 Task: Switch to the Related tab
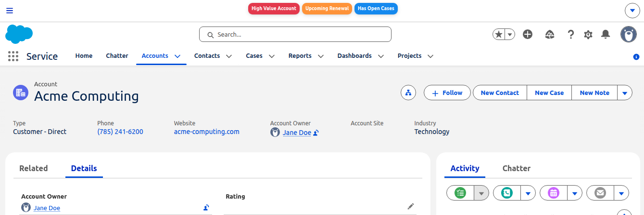pos(33,168)
